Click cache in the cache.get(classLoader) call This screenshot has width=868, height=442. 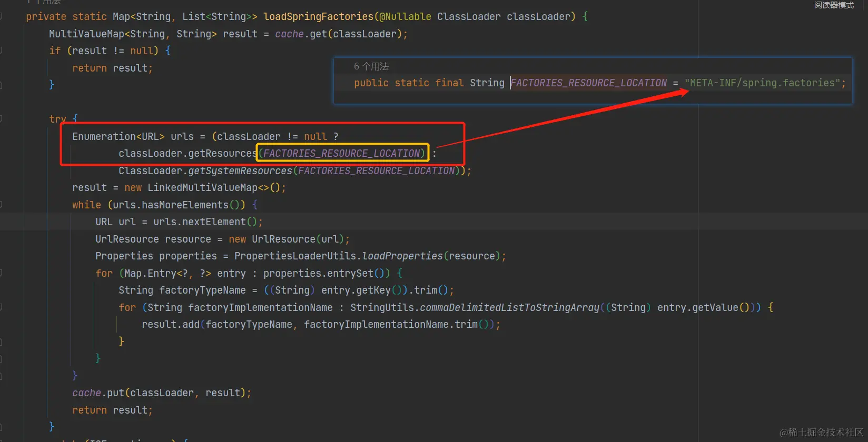coord(289,34)
